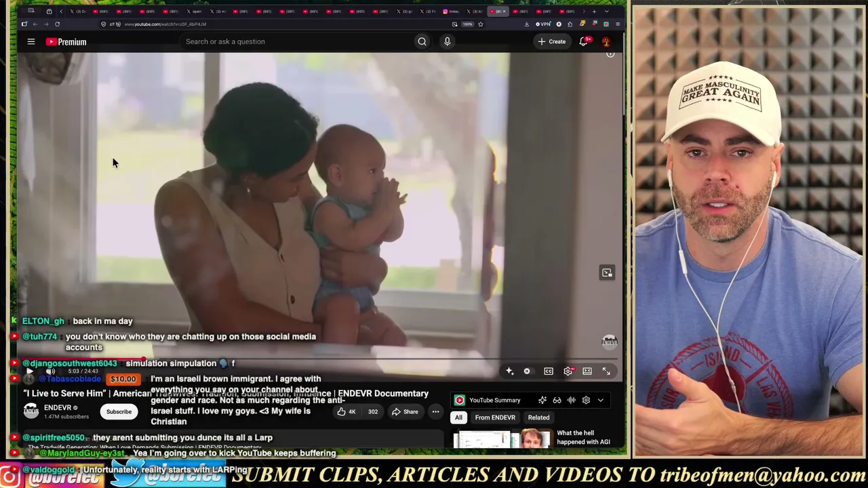Screen dimensions: 868x488
Task: Click the search magnifier button
Action: (422, 41)
